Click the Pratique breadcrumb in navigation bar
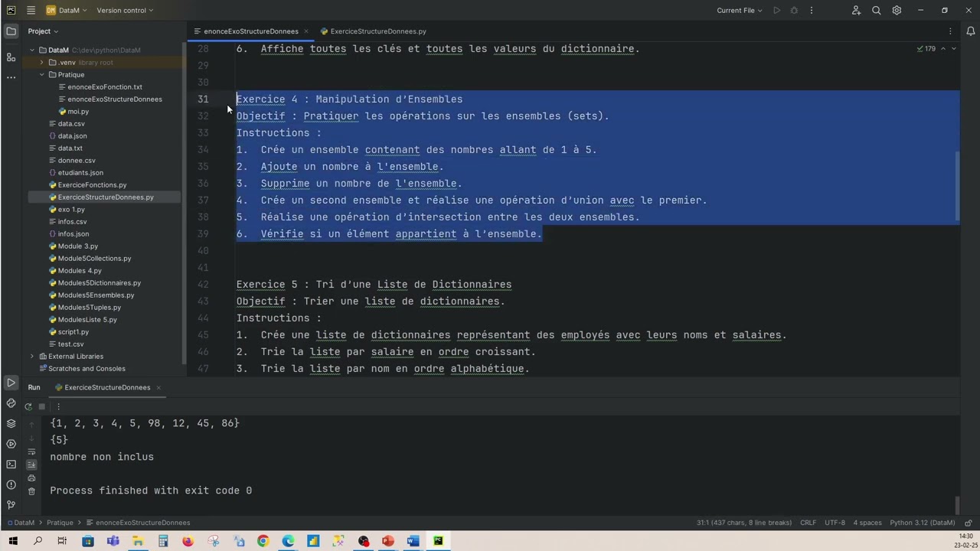This screenshot has height=551, width=980. coord(60,523)
